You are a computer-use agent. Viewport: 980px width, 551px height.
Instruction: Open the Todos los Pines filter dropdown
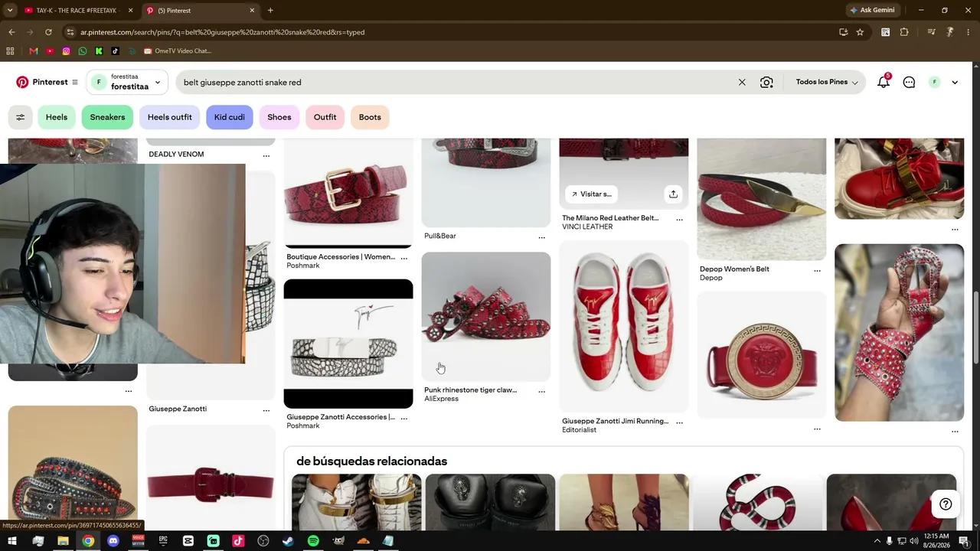[827, 82]
